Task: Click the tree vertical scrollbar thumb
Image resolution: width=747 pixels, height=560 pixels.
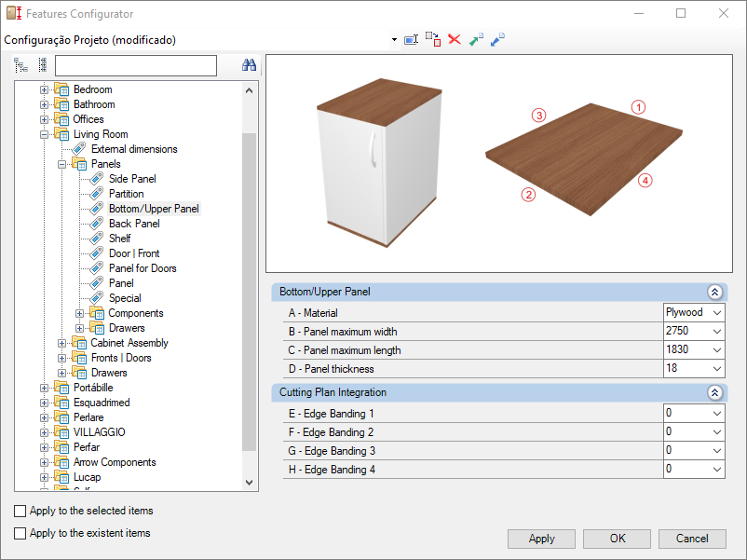Action: click(x=250, y=292)
